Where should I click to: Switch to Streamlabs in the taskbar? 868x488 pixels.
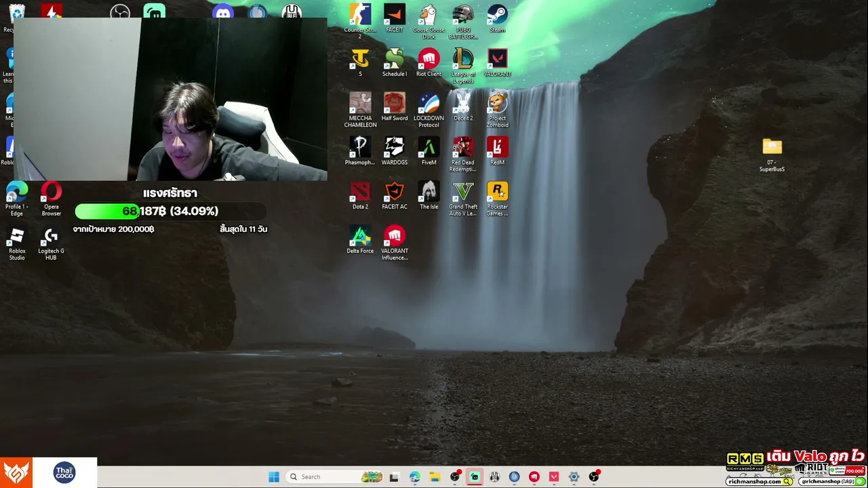pyautogui.click(x=474, y=476)
